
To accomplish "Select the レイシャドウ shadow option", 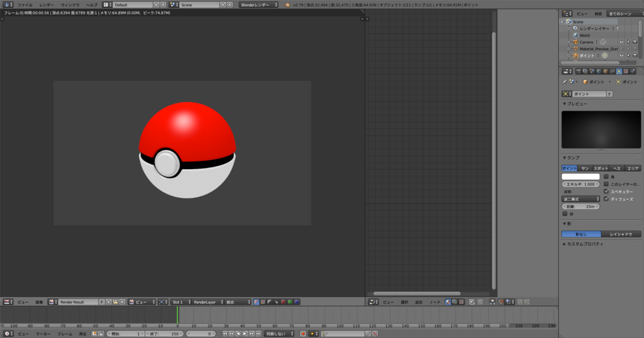I will point(620,234).
